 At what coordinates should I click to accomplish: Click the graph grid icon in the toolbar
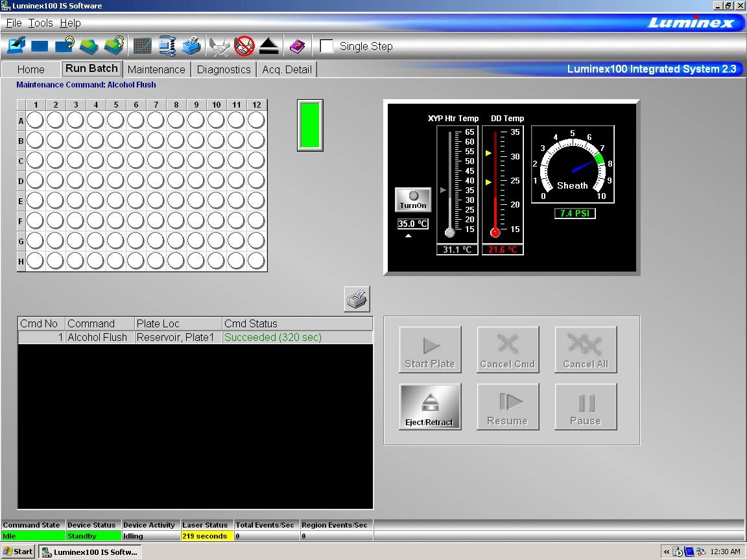(x=143, y=46)
